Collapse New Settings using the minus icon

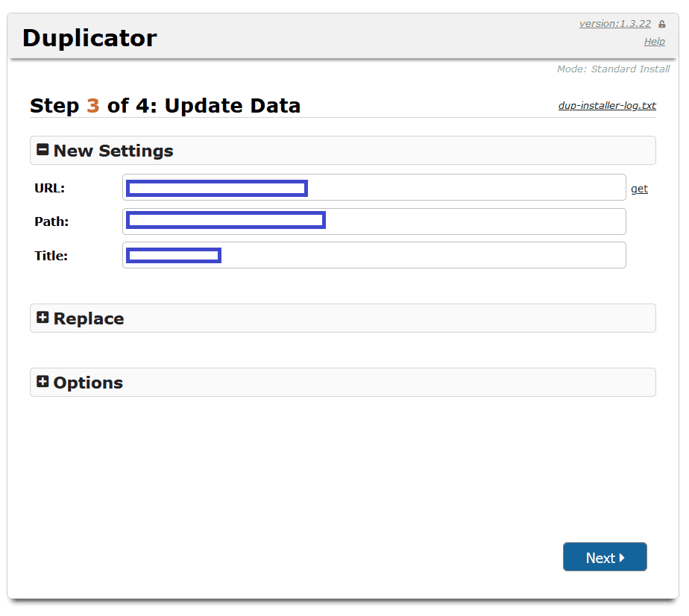point(43,150)
